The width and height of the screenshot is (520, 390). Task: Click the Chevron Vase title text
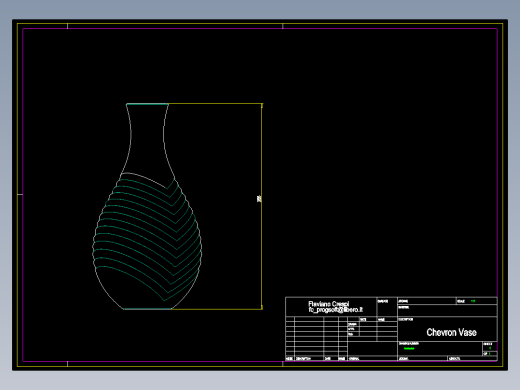click(x=451, y=332)
